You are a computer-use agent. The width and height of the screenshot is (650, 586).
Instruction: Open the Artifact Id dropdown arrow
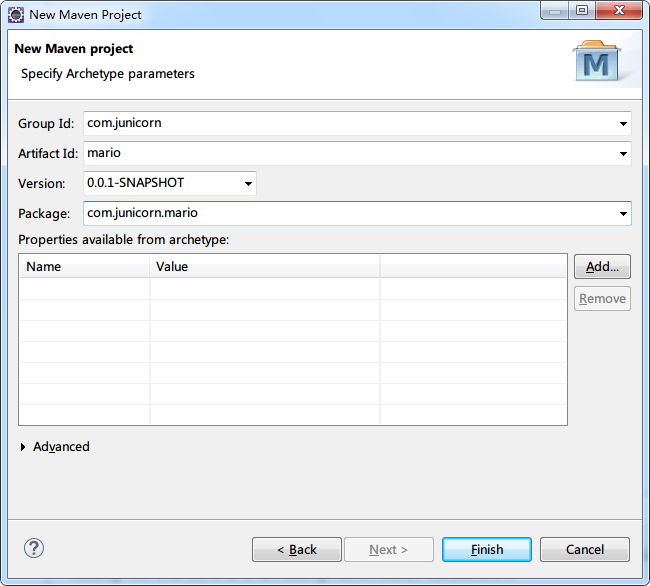coord(623,154)
